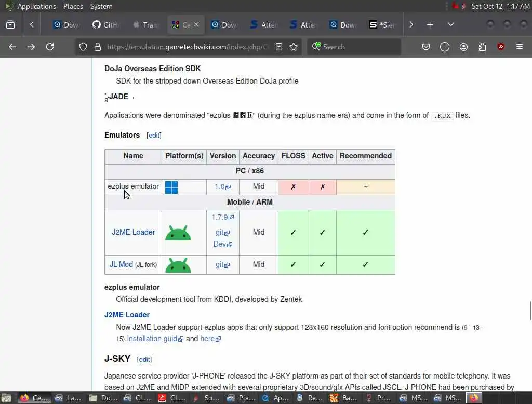This screenshot has height=404, width=532.
Task: Open a new tab with plus
Action: [430, 25]
